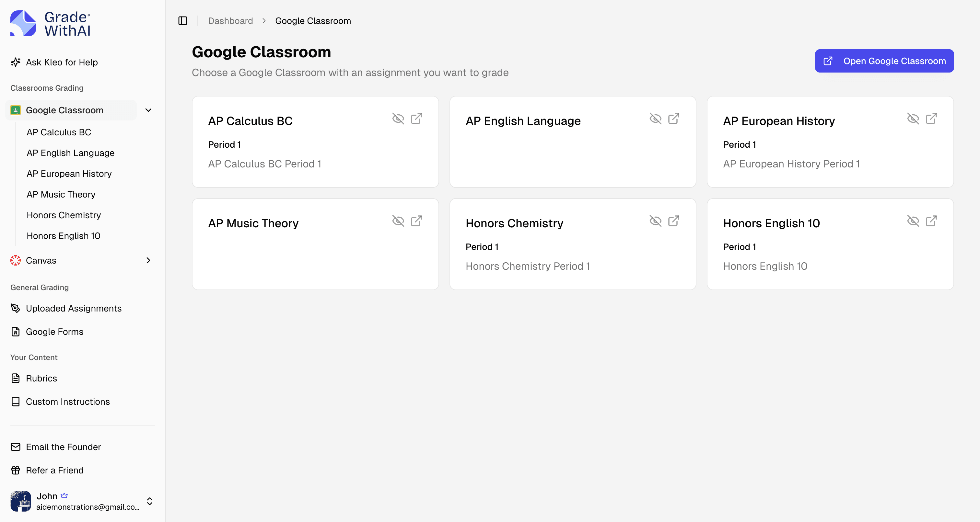Expand the Canvas section chevron

point(148,260)
